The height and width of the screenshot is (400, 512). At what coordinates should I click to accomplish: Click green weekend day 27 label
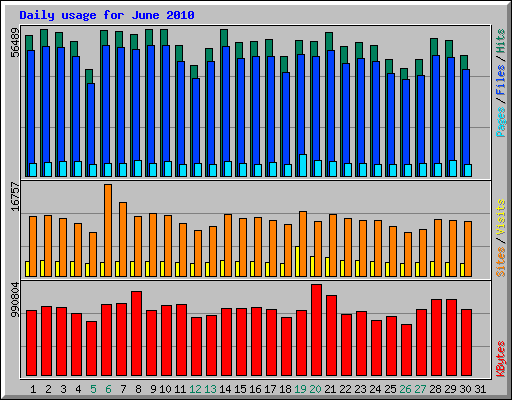tap(420, 389)
